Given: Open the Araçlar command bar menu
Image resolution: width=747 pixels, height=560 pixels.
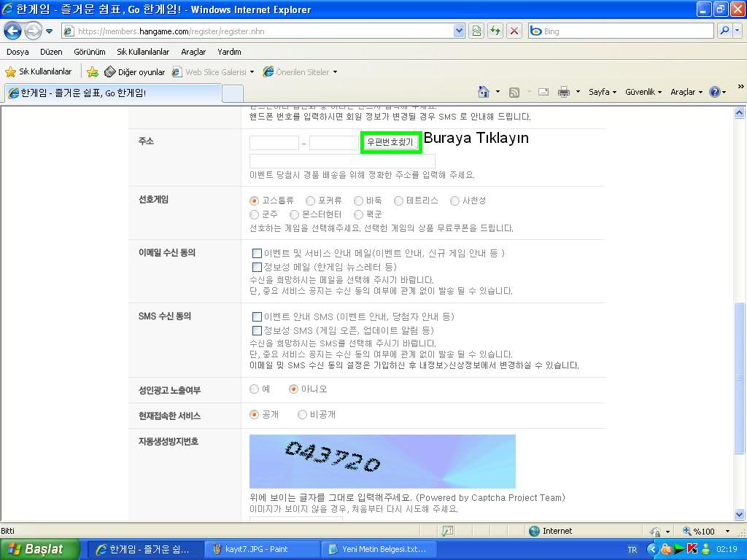Looking at the screenshot, I should (686, 92).
